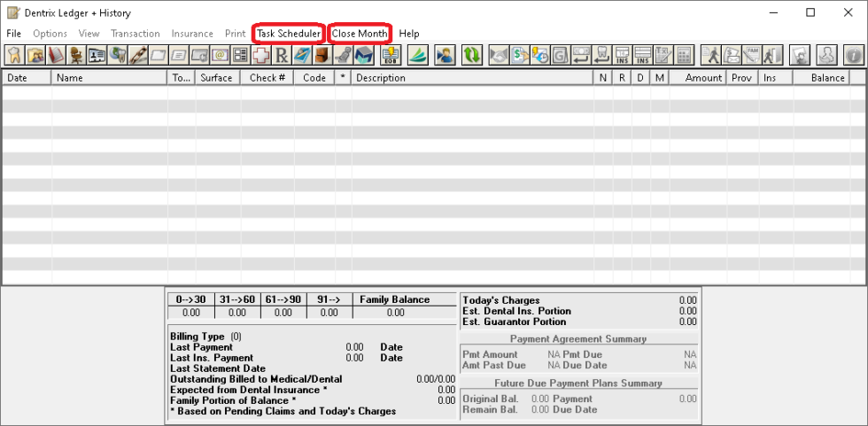Open the Help menu

[409, 34]
